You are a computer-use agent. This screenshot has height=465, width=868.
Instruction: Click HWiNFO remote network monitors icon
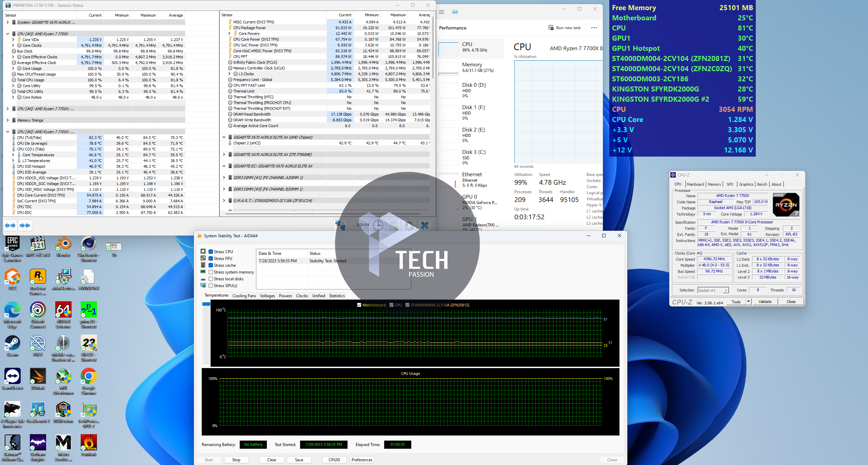pyautogui.click(x=340, y=225)
